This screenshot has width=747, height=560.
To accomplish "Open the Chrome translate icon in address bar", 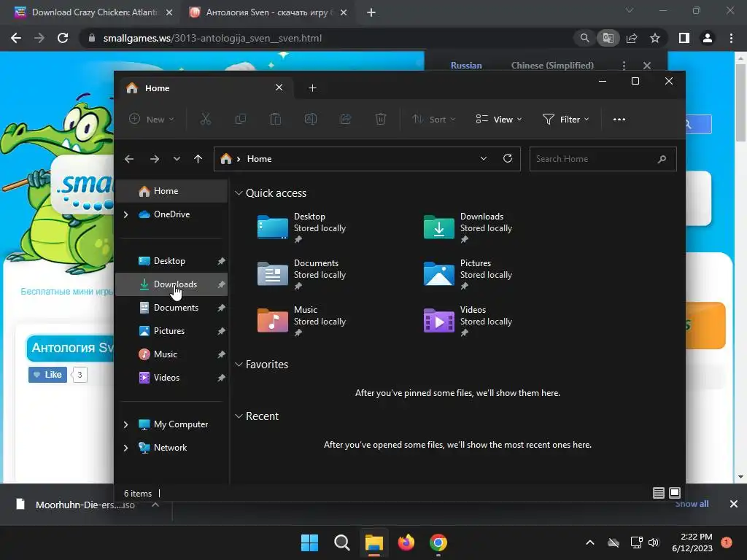I will [x=608, y=38].
